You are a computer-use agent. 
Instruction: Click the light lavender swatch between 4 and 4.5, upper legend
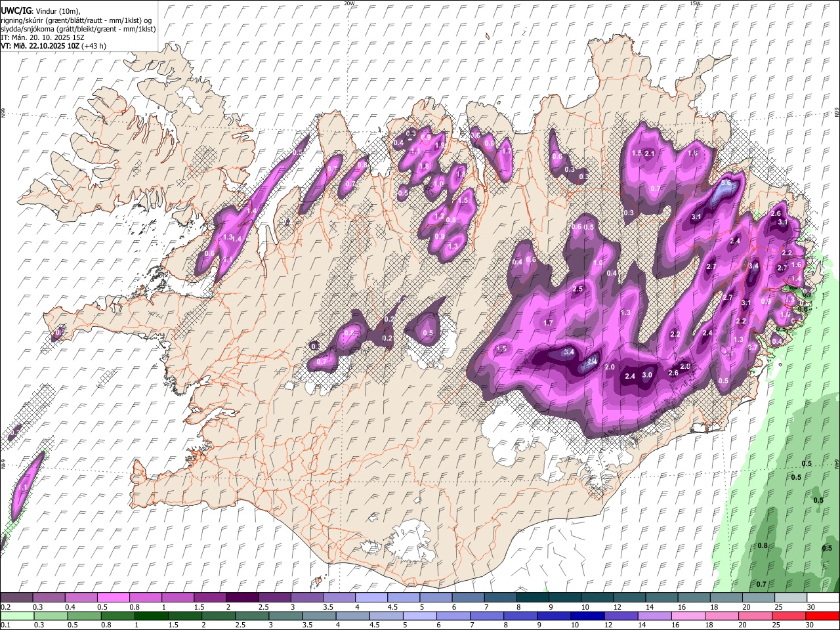371,597
